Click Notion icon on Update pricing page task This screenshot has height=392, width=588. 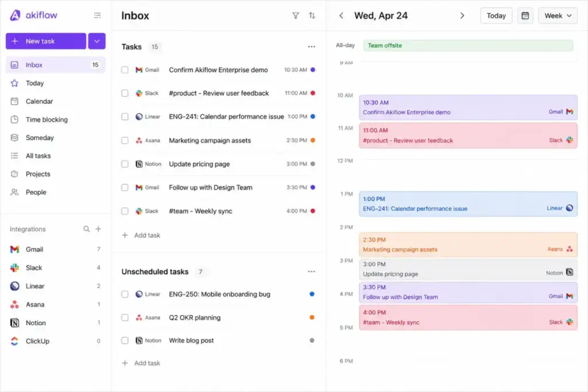[x=139, y=164]
